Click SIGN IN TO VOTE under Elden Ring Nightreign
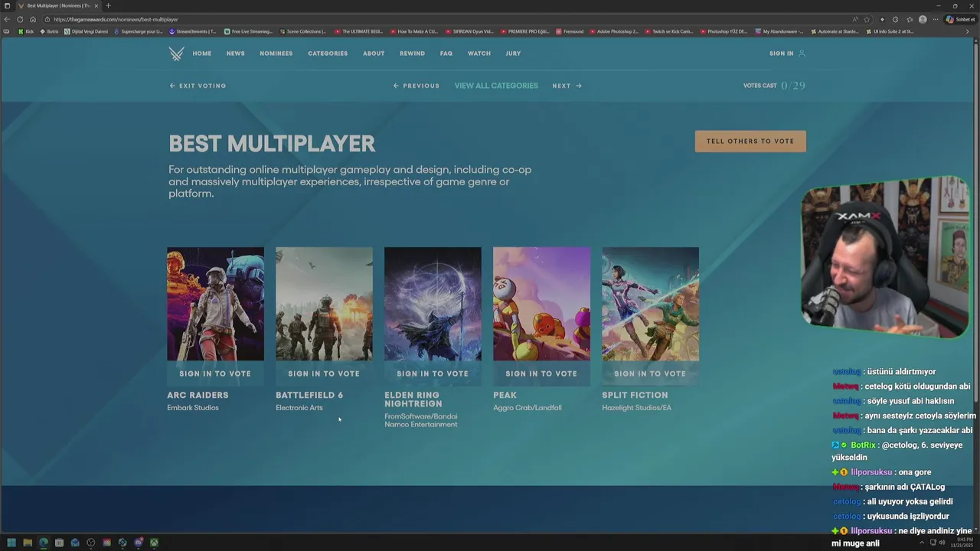Screen dimensions: 980x551 [433, 373]
